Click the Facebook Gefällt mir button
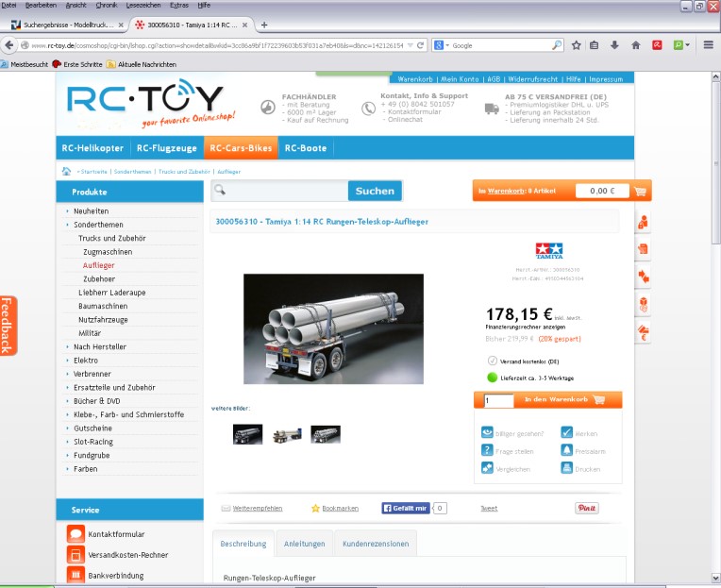 click(406, 508)
